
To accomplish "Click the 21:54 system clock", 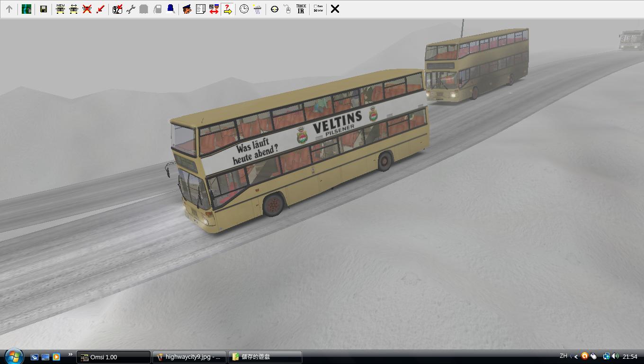I will pos(630,357).
